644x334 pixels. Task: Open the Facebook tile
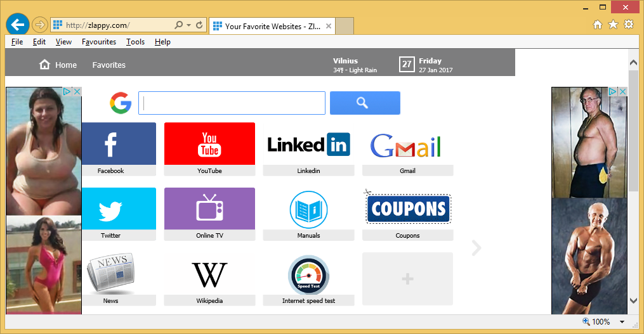tap(119, 149)
